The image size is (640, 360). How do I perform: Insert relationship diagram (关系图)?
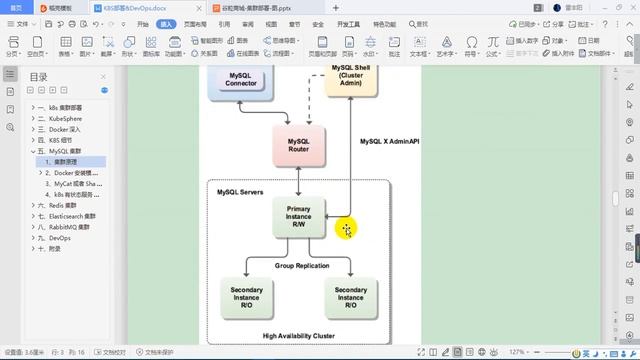pyautogui.click(x=204, y=53)
